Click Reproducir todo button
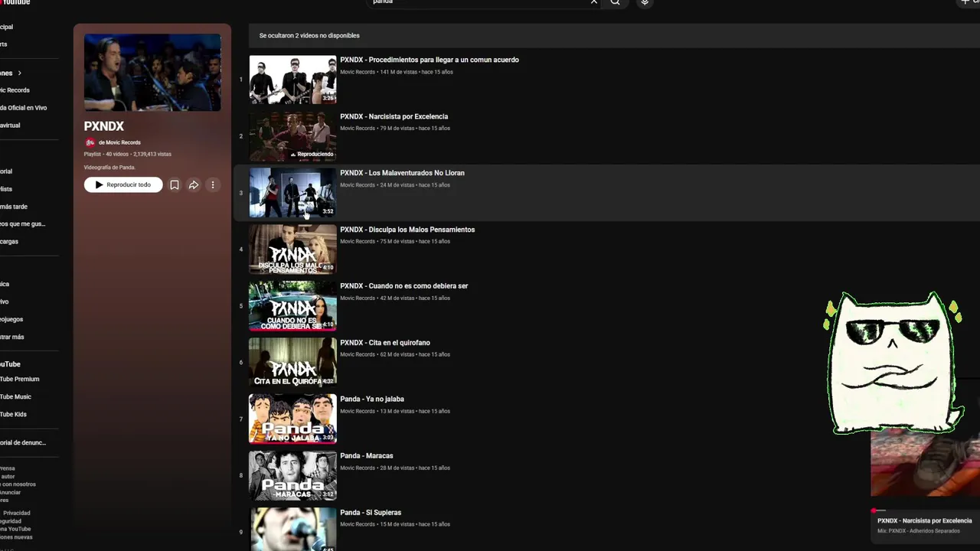 point(123,184)
